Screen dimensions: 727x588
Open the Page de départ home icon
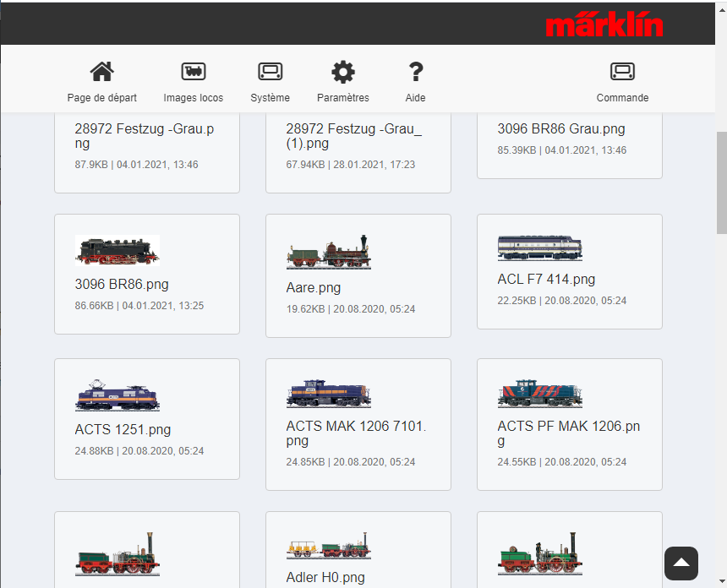(101, 72)
